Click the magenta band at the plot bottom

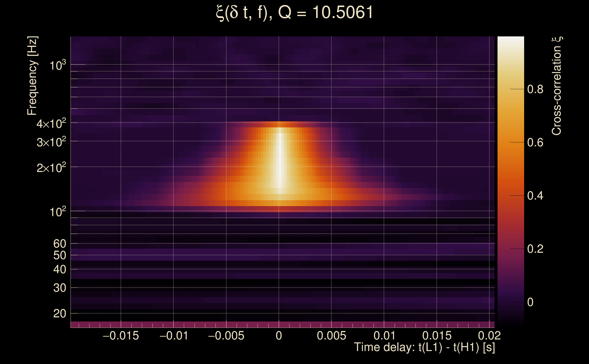coord(282,324)
